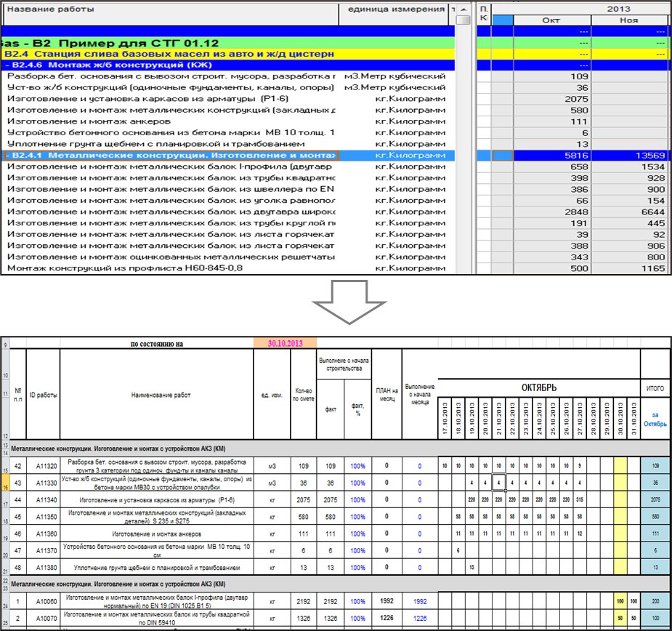Click the ID работы column header in the spreadsheet
The image size is (672, 631).
click(x=44, y=395)
